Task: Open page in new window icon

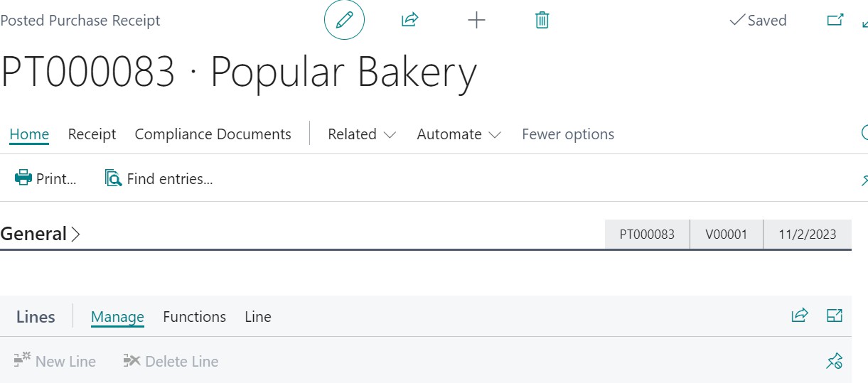Action: [x=835, y=21]
